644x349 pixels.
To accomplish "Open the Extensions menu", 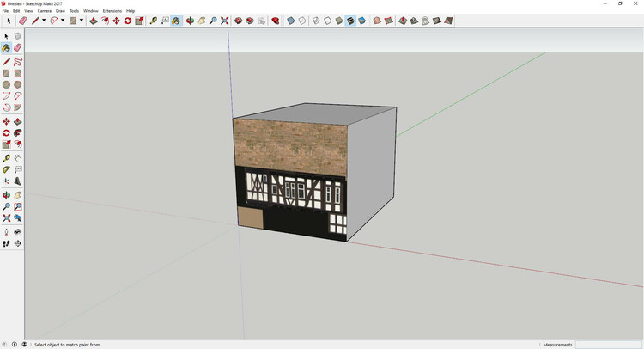I will (112, 11).
